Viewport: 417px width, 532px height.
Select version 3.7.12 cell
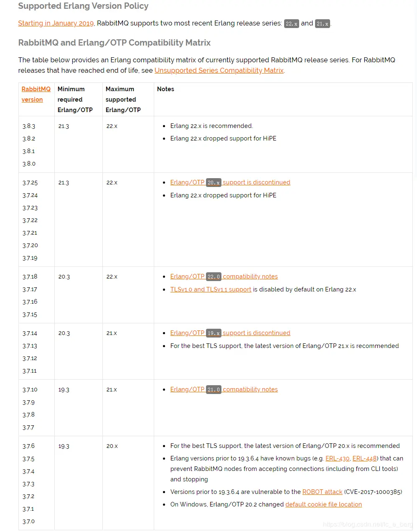[30, 358]
